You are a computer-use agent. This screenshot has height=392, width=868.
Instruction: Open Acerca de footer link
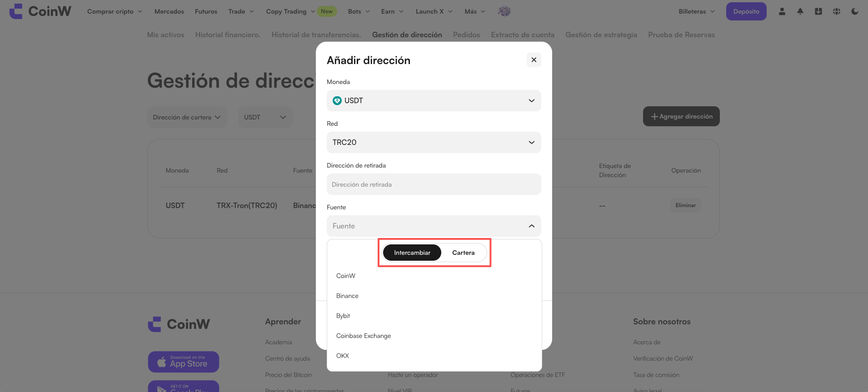[647, 342]
